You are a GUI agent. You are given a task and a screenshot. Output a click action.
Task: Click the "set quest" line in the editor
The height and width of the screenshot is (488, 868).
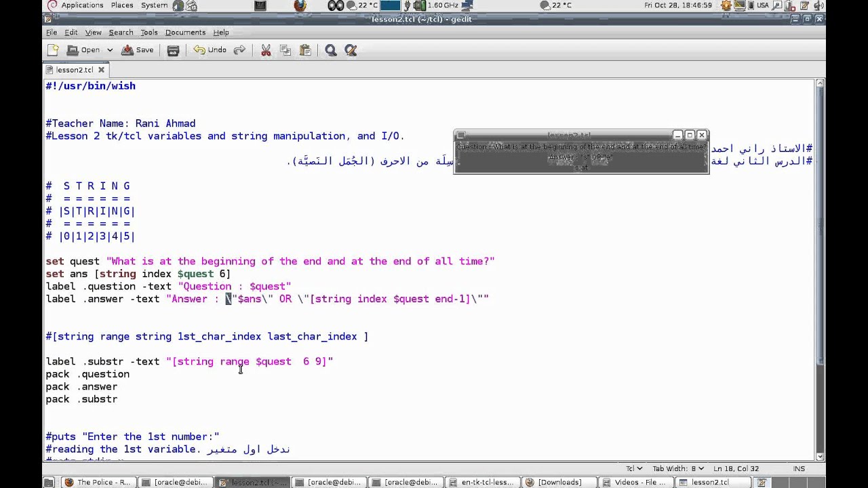click(270, 262)
